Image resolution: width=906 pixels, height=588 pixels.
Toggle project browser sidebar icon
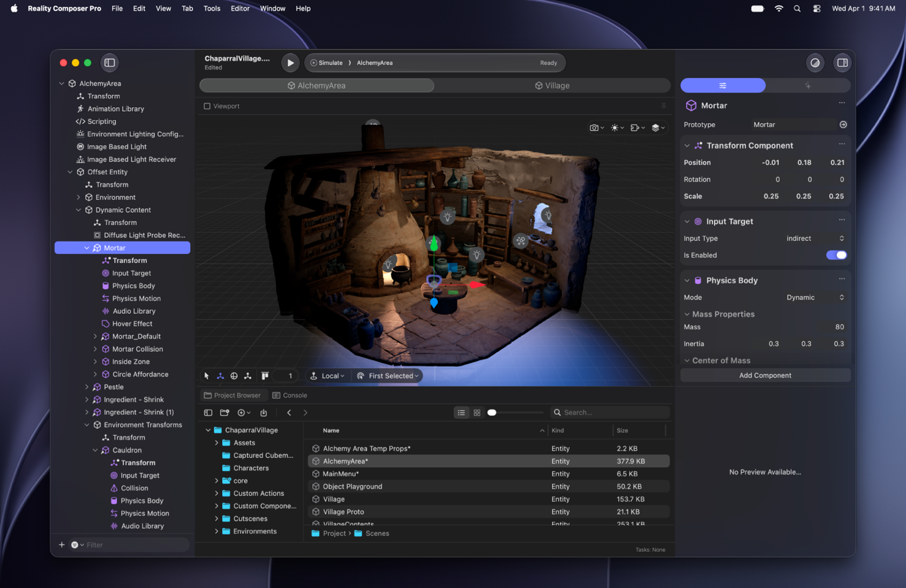coord(208,413)
